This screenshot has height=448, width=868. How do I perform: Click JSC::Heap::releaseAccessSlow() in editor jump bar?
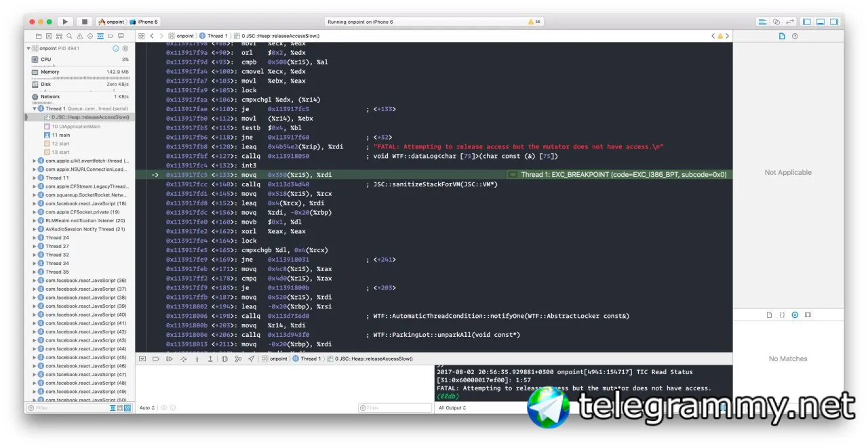click(276, 36)
